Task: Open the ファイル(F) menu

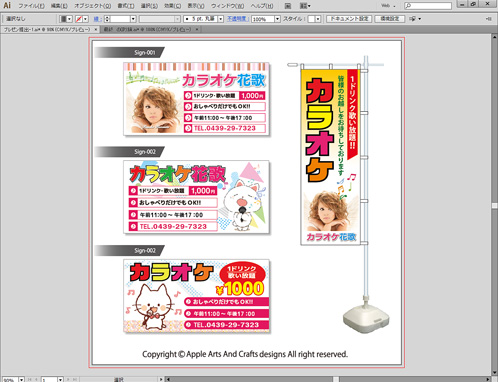Action: tap(31, 6)
